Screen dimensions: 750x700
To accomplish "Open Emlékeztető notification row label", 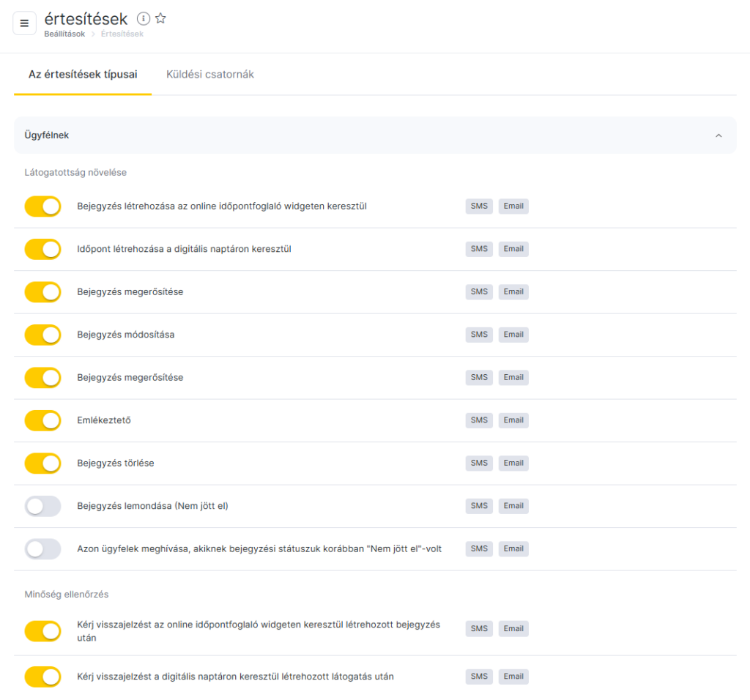I will pyautogui.click(x=104, y=420).
